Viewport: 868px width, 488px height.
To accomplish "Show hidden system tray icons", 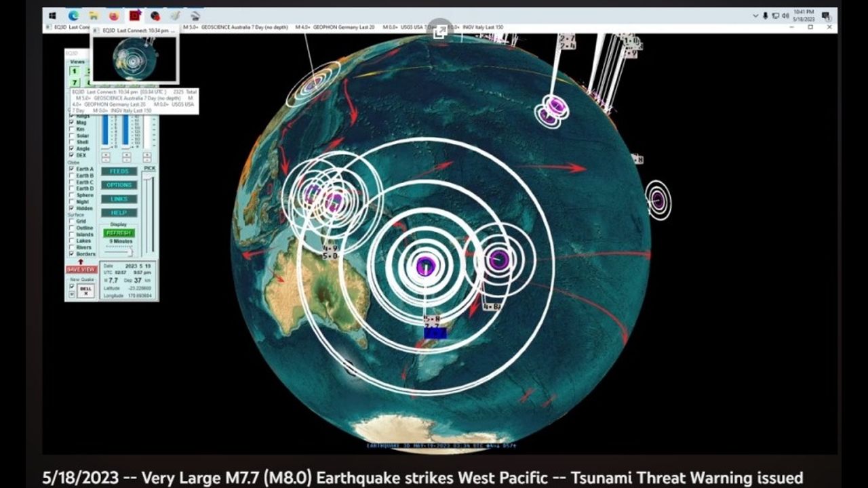I will pos(755,16).
